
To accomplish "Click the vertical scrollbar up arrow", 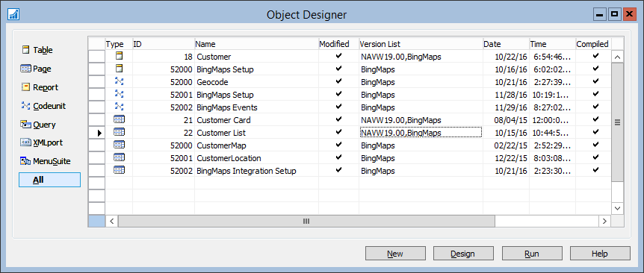I will click(617, 56).
